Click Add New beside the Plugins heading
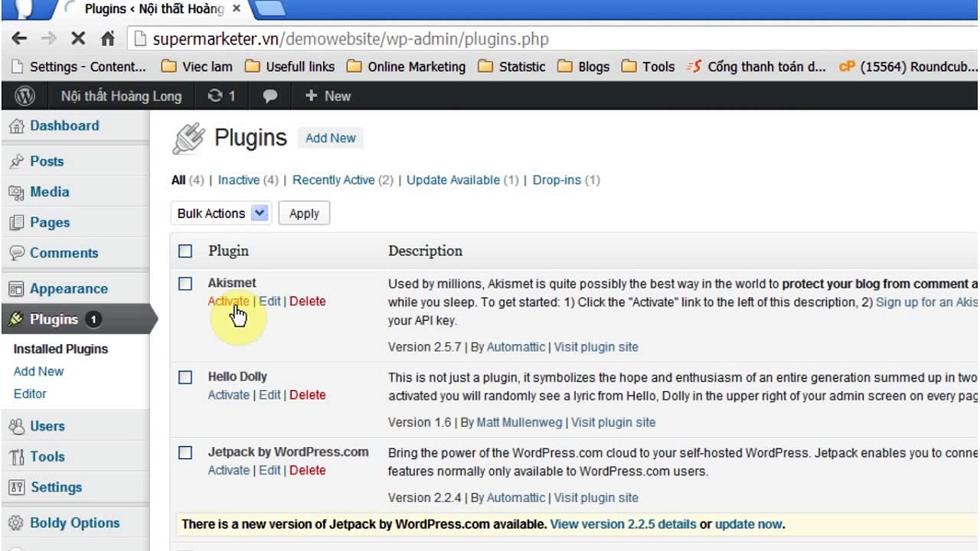The height and width of the screenshot is (551, 980). pyautogui.click(x=331, y=138)
